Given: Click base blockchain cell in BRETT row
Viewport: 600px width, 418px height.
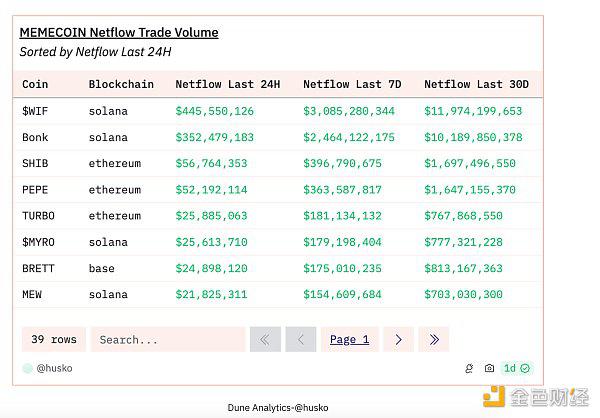Looking at the screenshot, I should point(102,268).
